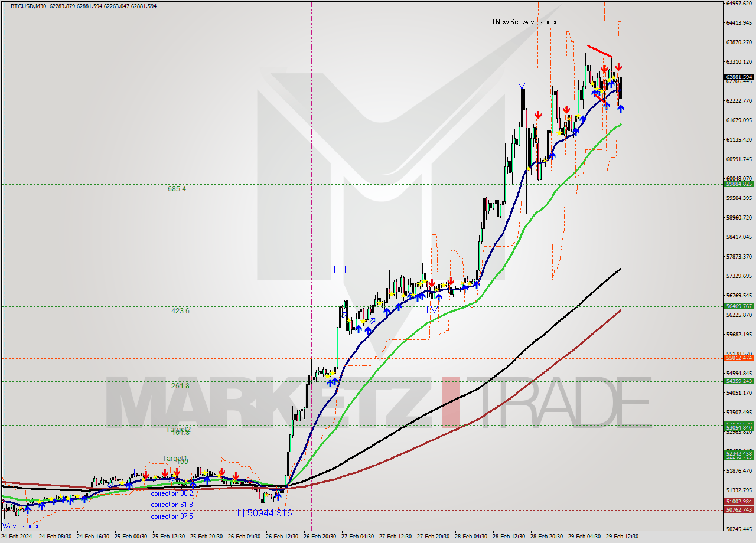Viewport: 756px width, 543px height.
Task: Click the orange 55012.474 level price tag
Action: [738, 358]
